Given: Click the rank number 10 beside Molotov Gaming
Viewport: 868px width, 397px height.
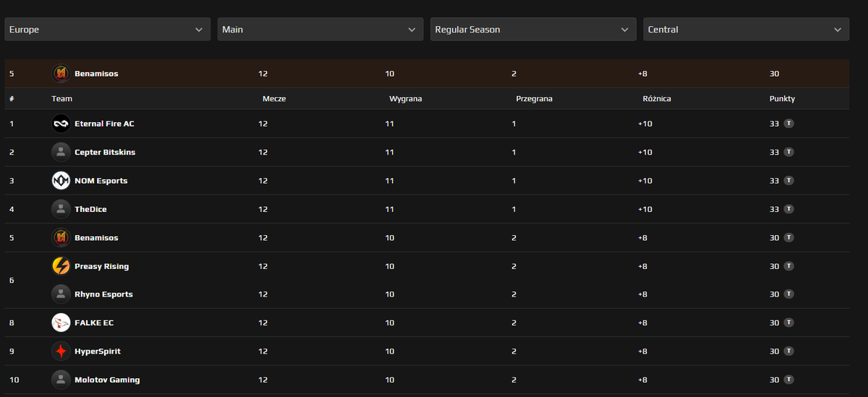Looking at the screenshot, I should [x=14, y=380].
